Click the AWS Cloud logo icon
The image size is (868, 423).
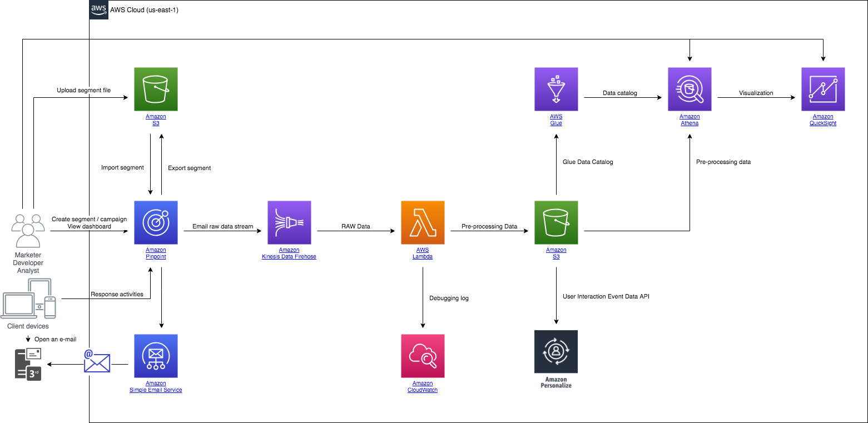[98, 10]
